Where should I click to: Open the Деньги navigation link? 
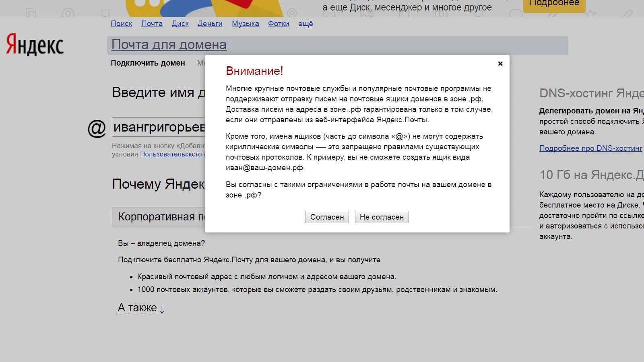pos(210,24)
